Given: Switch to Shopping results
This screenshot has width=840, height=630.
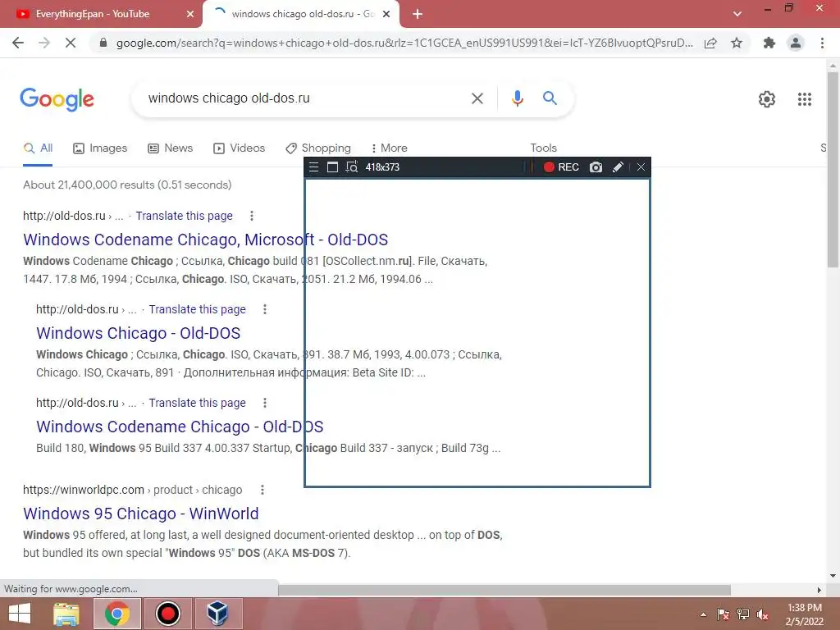Looking at the screenshot, I should 318,148.
